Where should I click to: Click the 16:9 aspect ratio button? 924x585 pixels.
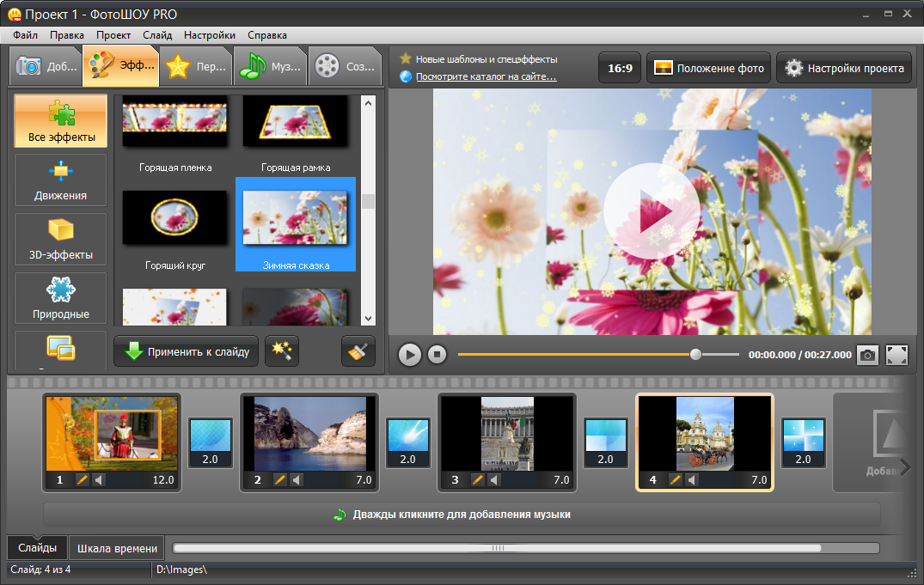pyautogui.click(x=620, y=69)
